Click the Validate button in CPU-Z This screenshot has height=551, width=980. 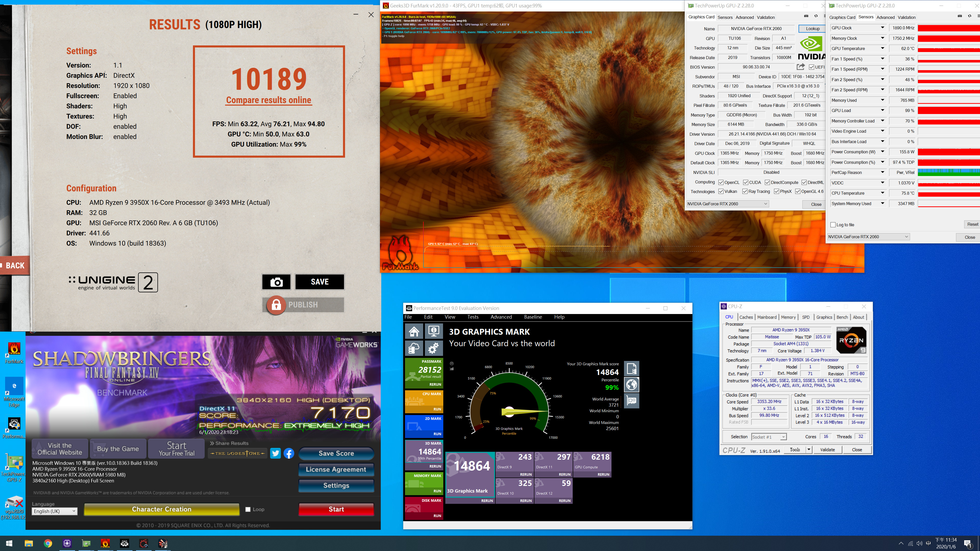pos(827,449)
